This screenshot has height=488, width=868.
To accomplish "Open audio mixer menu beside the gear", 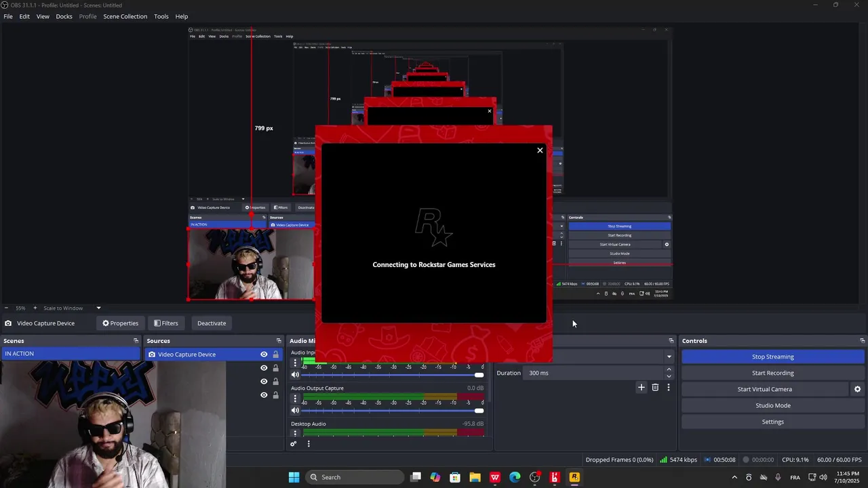I will coord(309,444).
